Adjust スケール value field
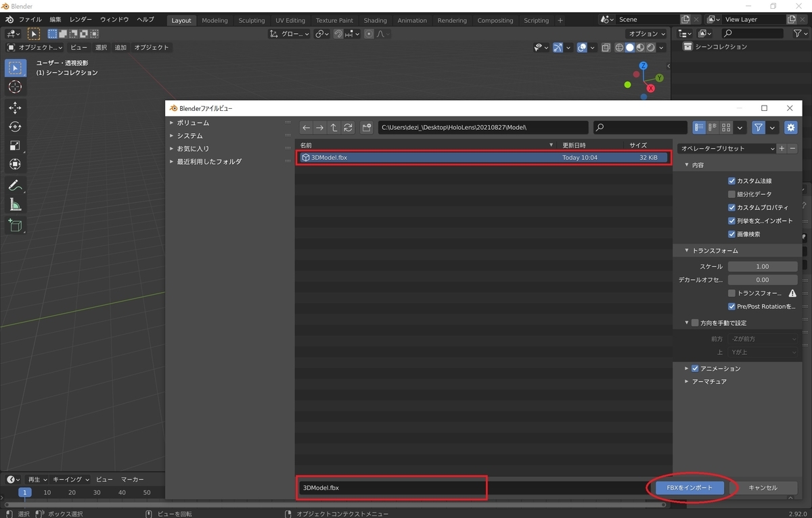This screenshot has width=812, height=518. click(x=763, y=266)
